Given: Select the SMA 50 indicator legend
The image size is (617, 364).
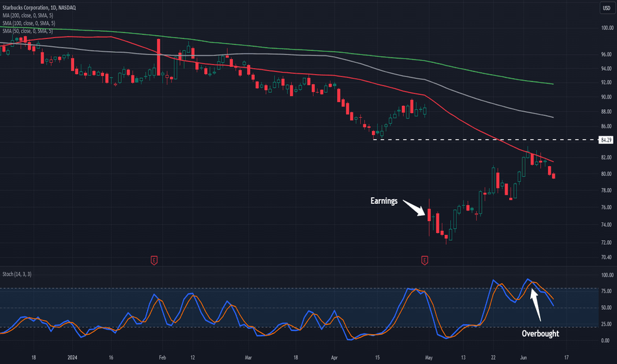Looking at the screenshot, I should coord(28,31).
